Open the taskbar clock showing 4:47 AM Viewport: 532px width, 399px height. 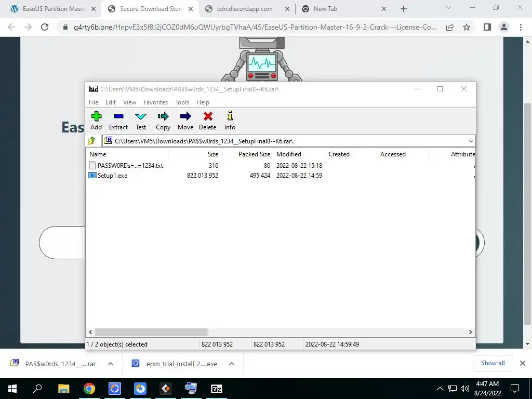tap(487, 389)
